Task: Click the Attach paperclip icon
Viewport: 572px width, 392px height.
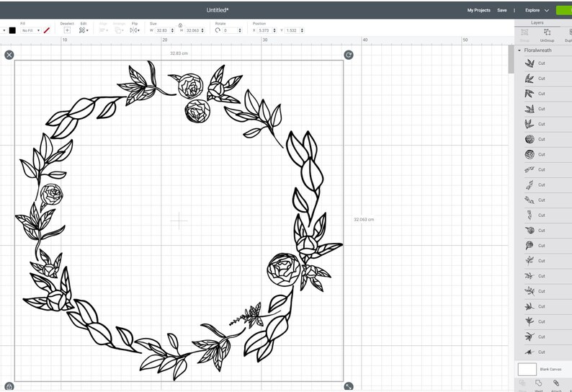Action: 556,383
